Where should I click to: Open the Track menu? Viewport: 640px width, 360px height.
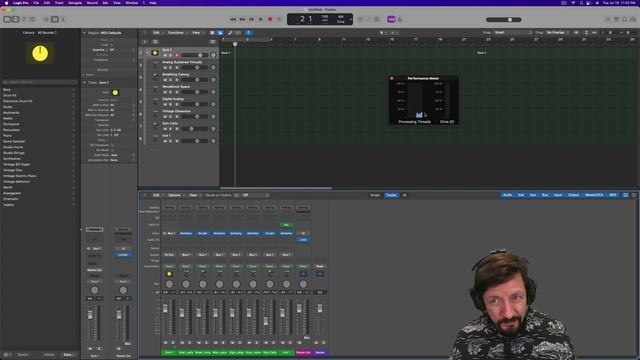tap(59, 3)
